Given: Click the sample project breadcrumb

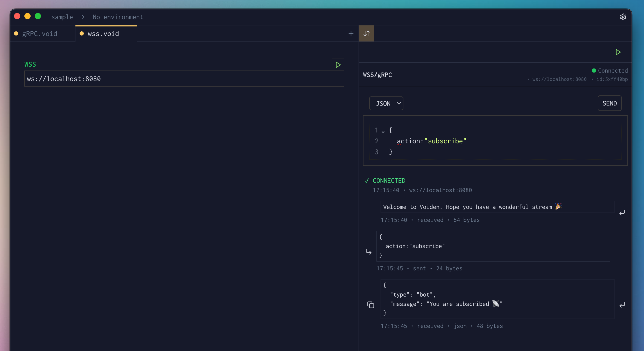Looking at the screenshot, I should tap(62, 17).
